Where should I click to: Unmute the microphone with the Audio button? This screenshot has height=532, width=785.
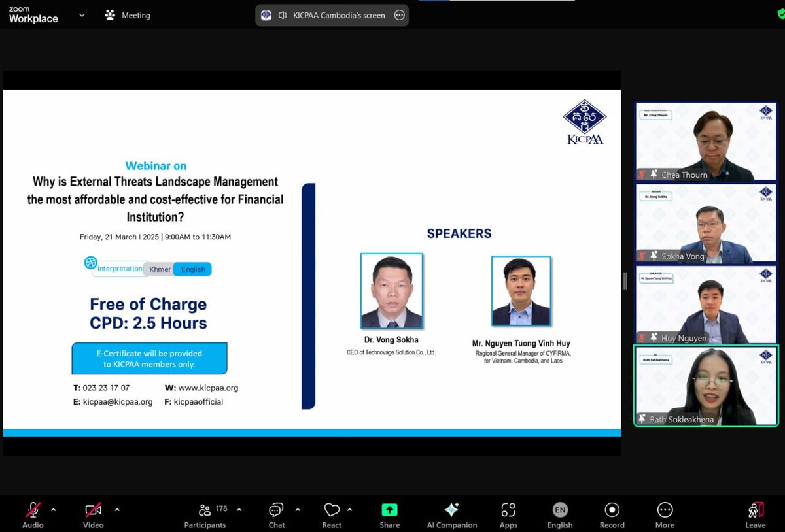pos(33,515)
